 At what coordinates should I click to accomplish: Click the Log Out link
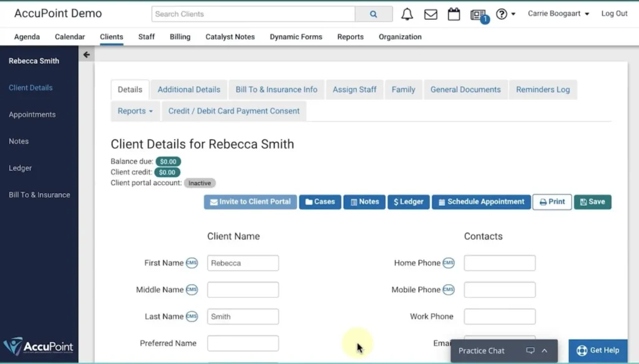(613, 13)
